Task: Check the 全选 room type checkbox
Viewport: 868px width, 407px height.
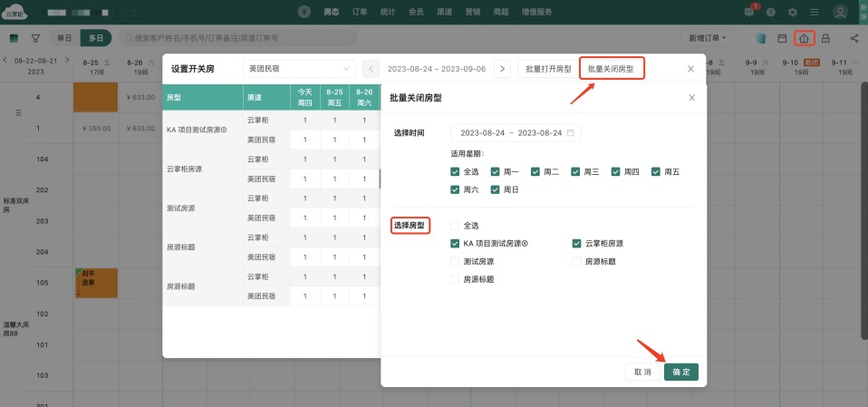Action: tap(455, 226)
